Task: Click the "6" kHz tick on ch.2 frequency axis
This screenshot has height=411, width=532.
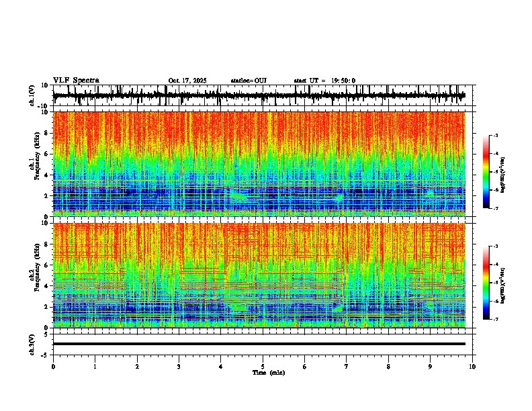Action: (x=47, y=265)
